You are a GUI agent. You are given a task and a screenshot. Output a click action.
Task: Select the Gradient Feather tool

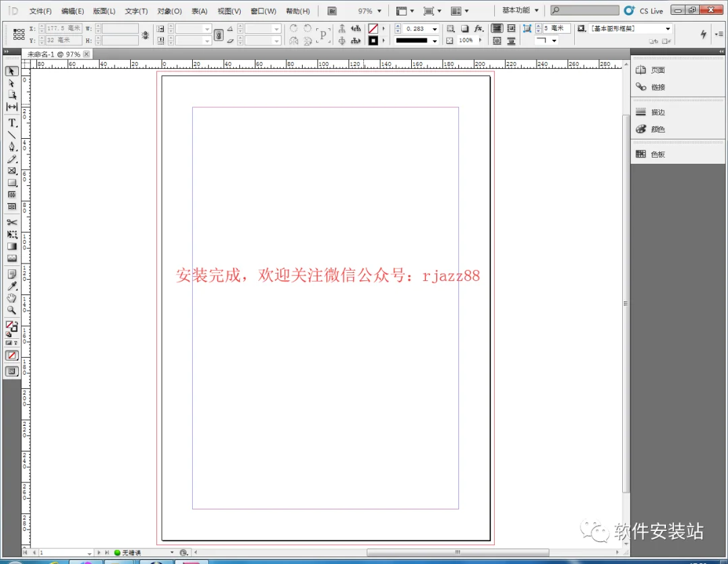pos(11,258)
